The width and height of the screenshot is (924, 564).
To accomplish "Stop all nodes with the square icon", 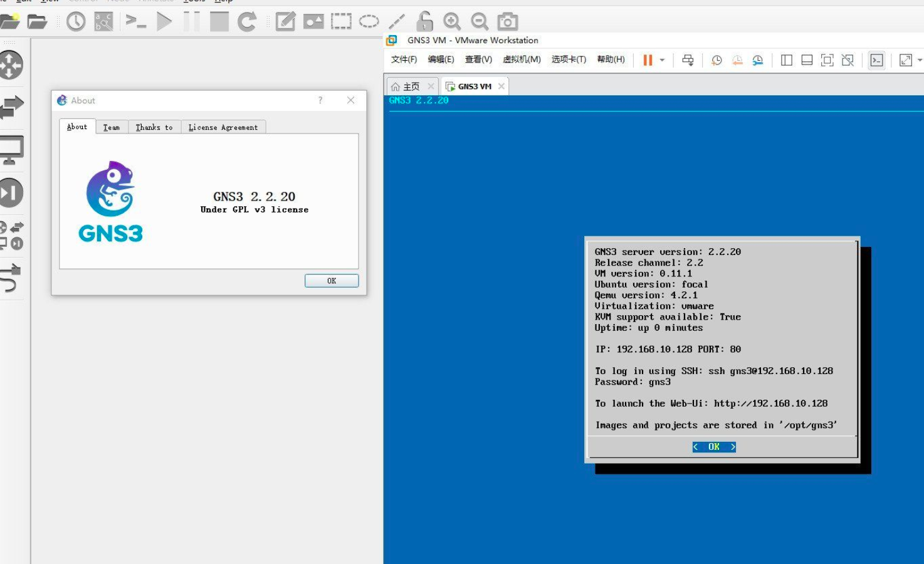I will coord(219,22).
